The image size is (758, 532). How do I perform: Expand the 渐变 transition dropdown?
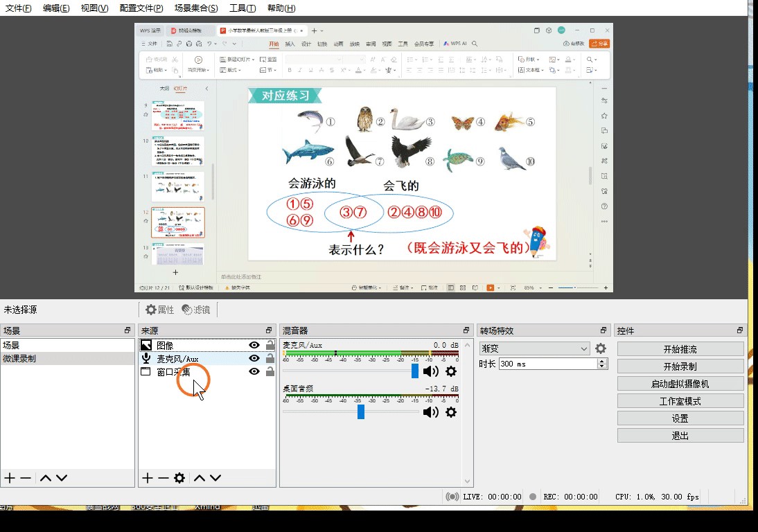click(583, 348)
